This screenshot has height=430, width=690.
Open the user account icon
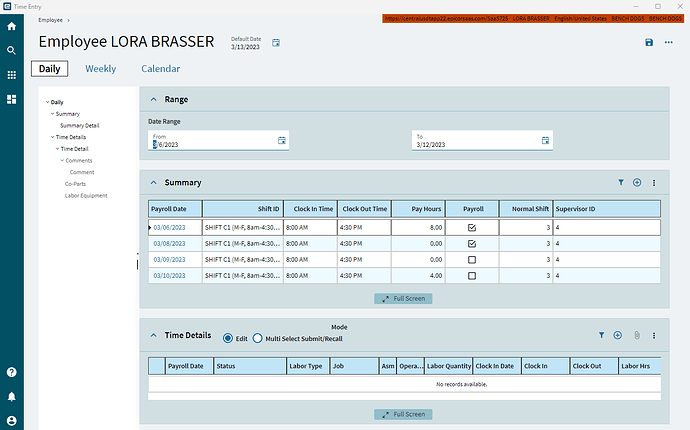click(11, 421)
